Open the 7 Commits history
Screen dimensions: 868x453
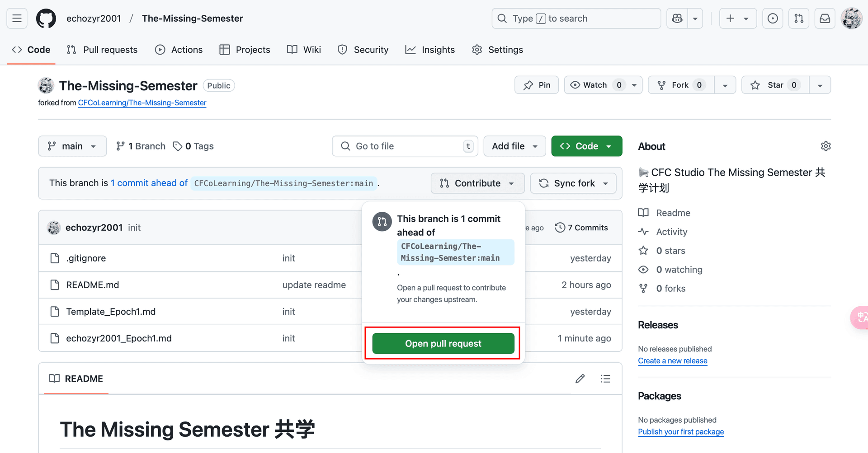point(581,228)
